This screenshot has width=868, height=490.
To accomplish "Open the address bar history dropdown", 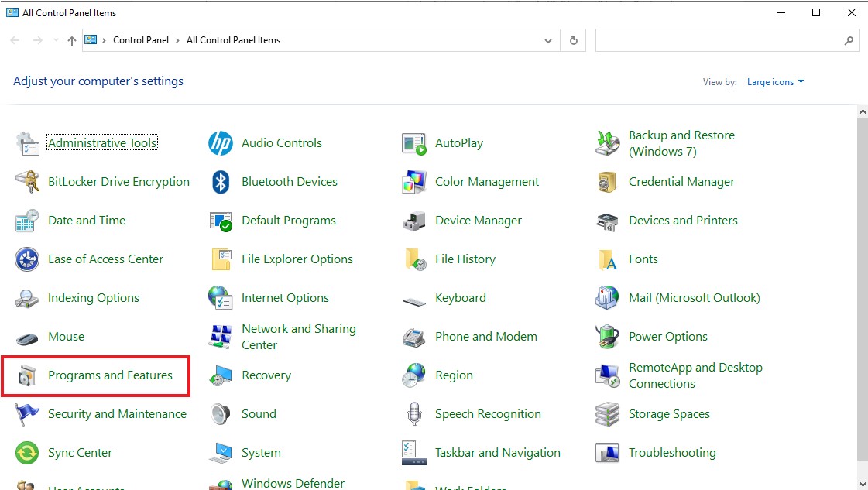I will pyautogui.click(x=548, y=40).
